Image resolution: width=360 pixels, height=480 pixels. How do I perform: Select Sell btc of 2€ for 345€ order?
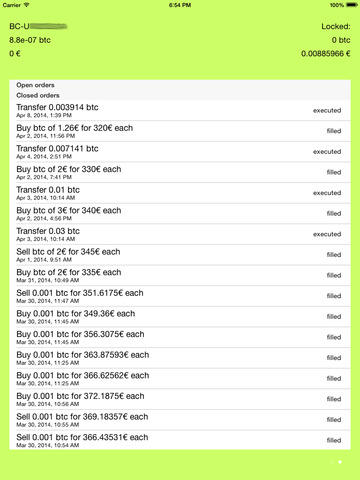click(180, 255)
